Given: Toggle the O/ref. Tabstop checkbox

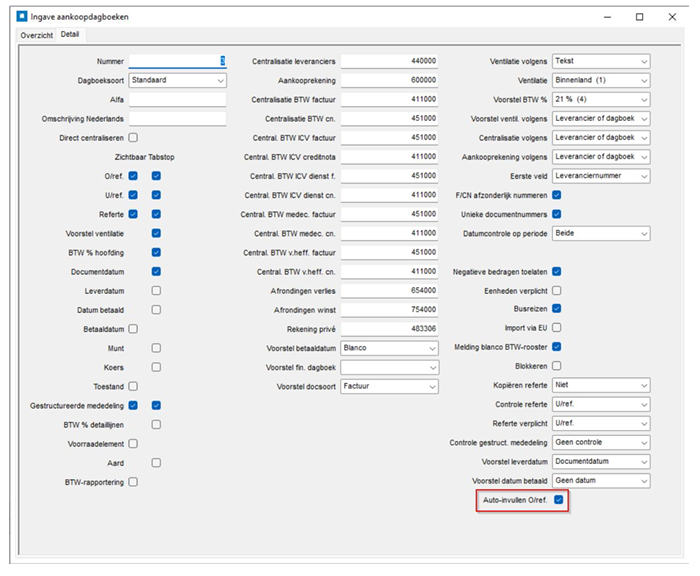Looking at the screenshot, I should [156, 176].
